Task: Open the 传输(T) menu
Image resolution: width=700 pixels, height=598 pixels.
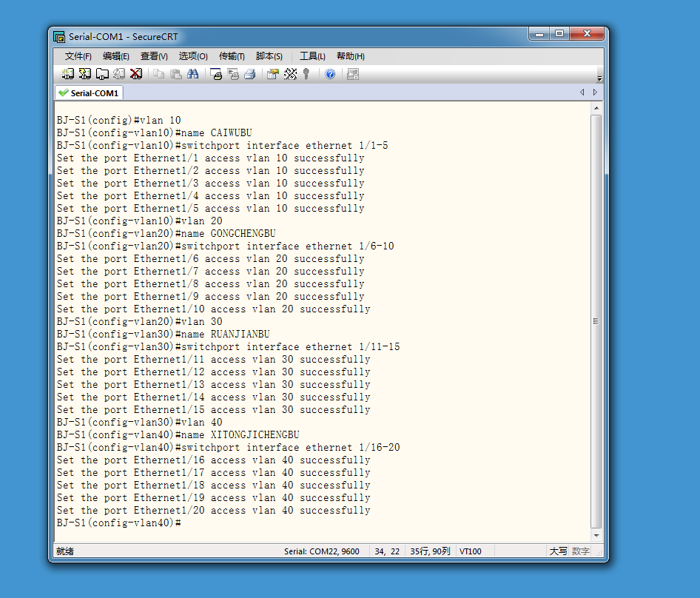Action: click(x=232, y=56)
